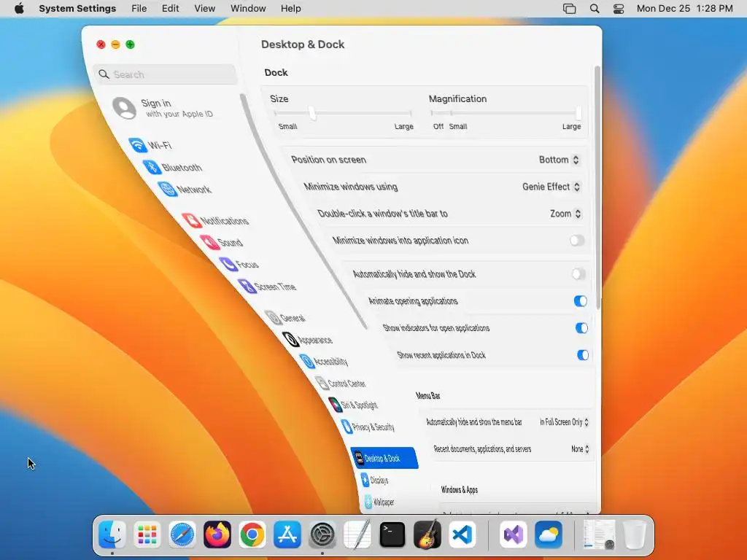Click the Magnification slider handle
This screenshot has height=560, width=747.
(578, 113)
